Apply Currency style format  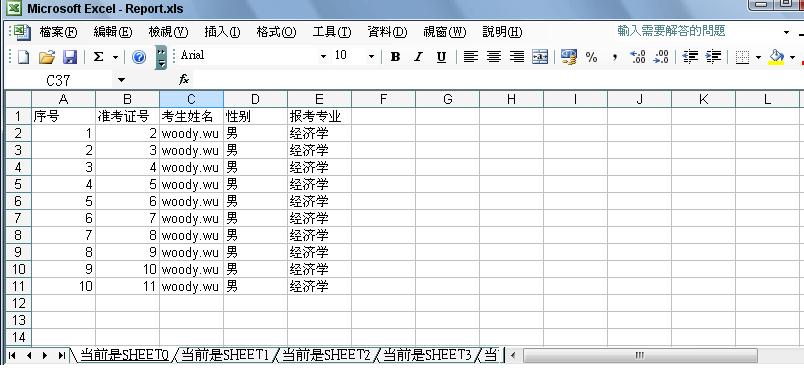click(x=569, y=57)
